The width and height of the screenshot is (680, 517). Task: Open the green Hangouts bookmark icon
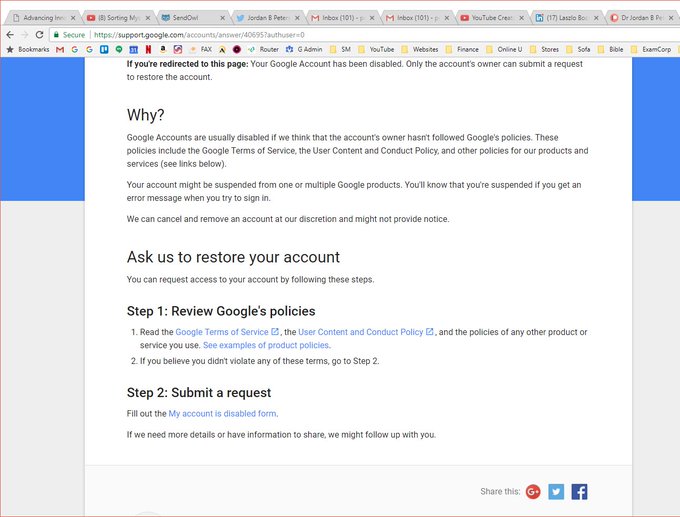point(119,49)
